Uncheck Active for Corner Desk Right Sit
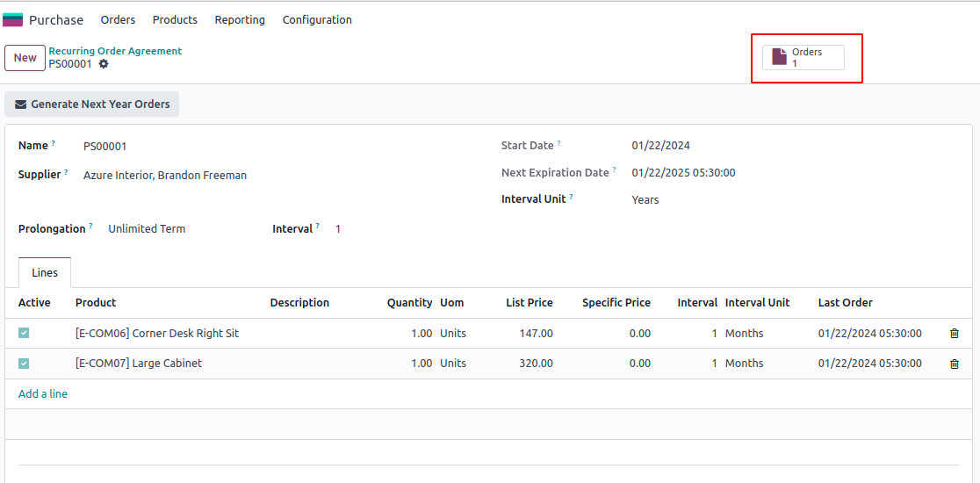980x483 pixels. pyautogui.click(x=24, y=334)
